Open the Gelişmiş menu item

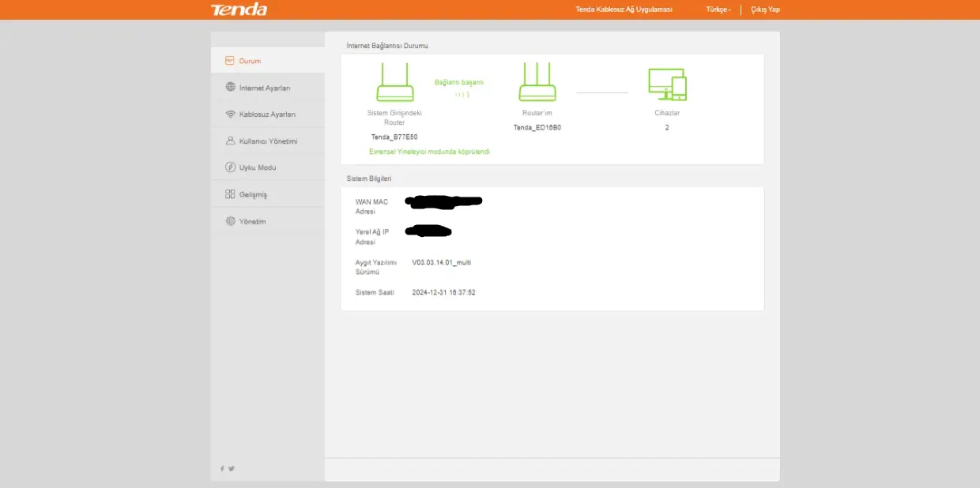point(267,194)
